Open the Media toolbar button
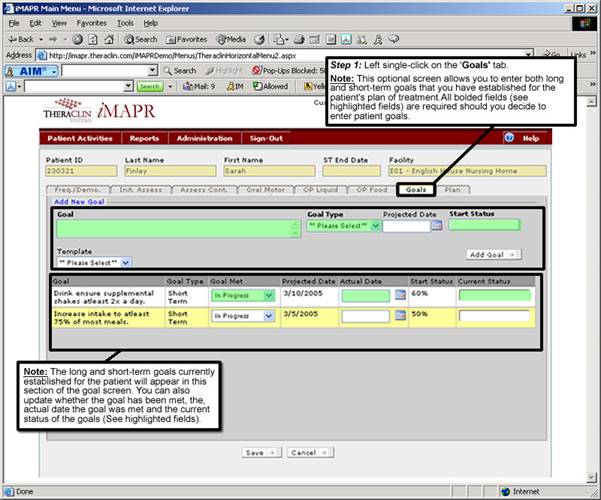 point(231,39)
